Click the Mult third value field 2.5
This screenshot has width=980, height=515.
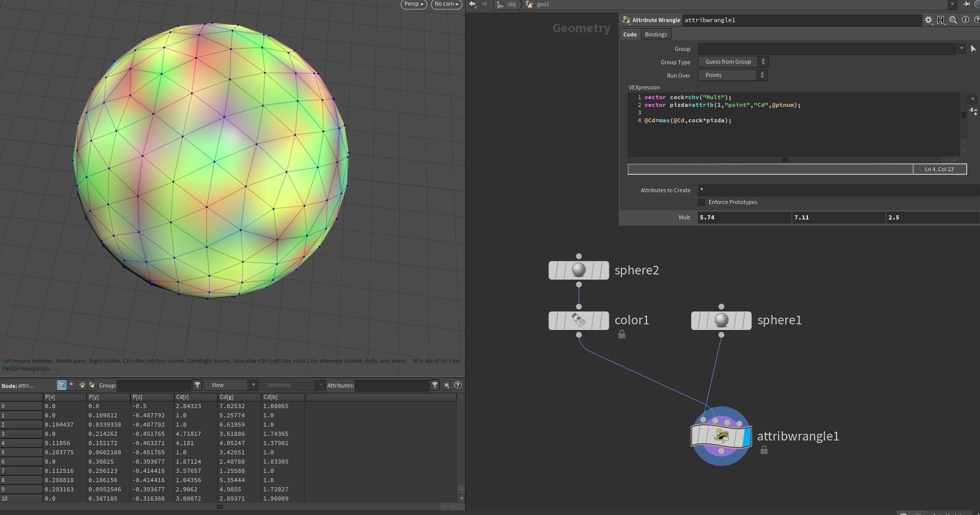coord(933,217)
